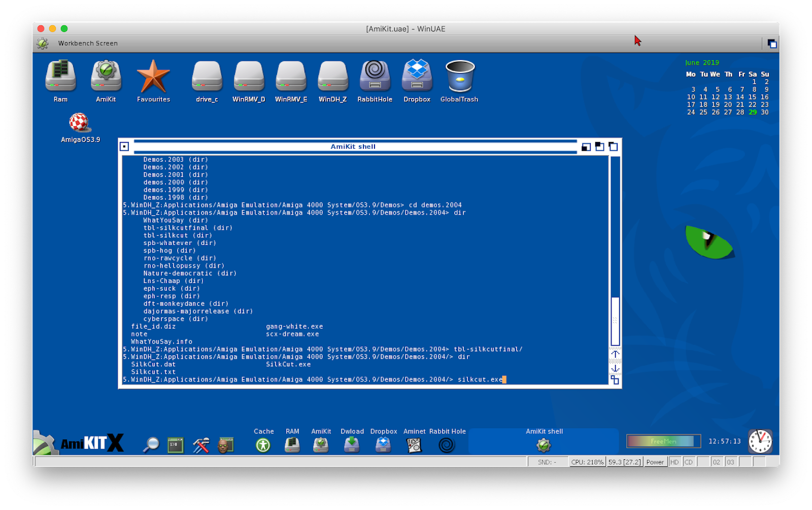The image size is (812, 510).
Task: Select the WinRMV_D disk icon
Action: (249, 76)
